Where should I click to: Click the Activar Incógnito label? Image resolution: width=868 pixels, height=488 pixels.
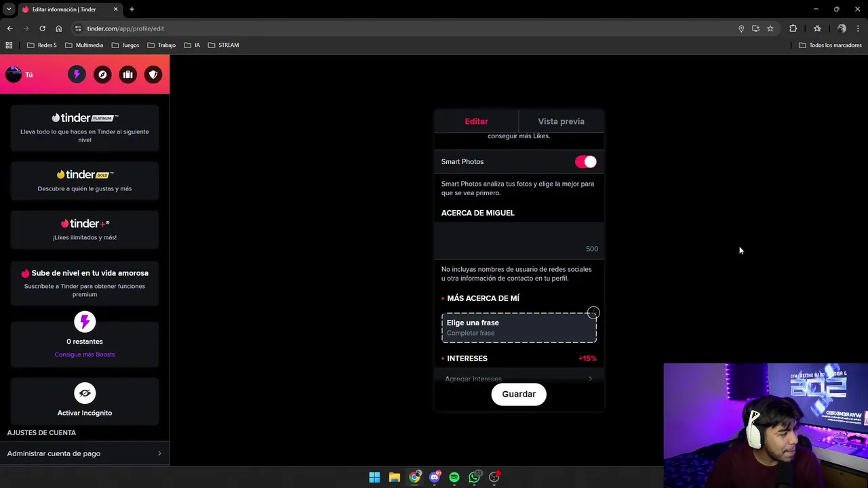point(85,413)
